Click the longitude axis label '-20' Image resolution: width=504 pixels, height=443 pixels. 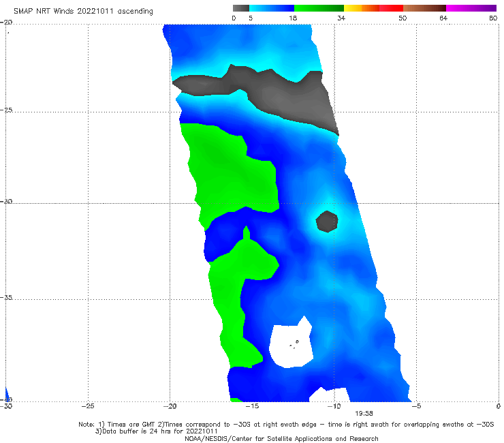[170, 406]
